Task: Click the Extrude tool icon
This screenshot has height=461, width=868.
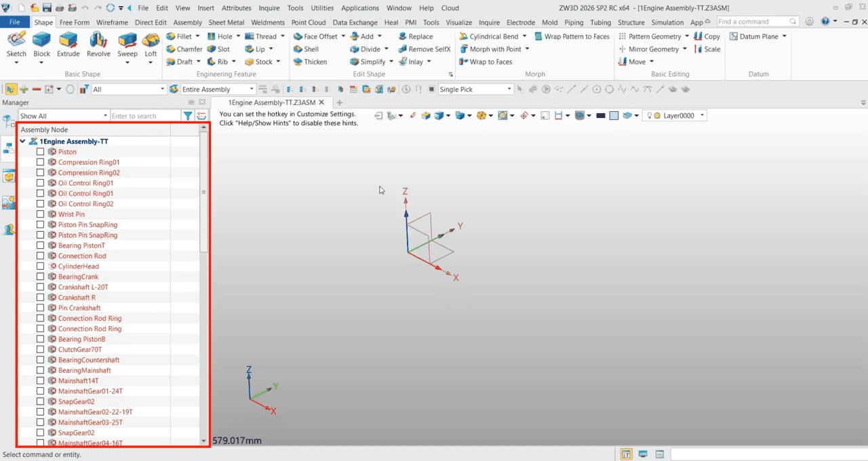Action: tap(68, 45)
